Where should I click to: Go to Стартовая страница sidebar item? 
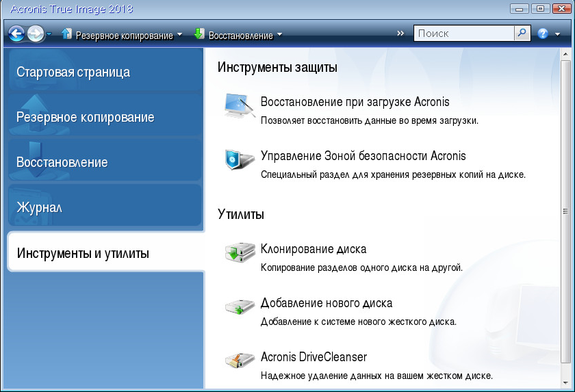105,70
